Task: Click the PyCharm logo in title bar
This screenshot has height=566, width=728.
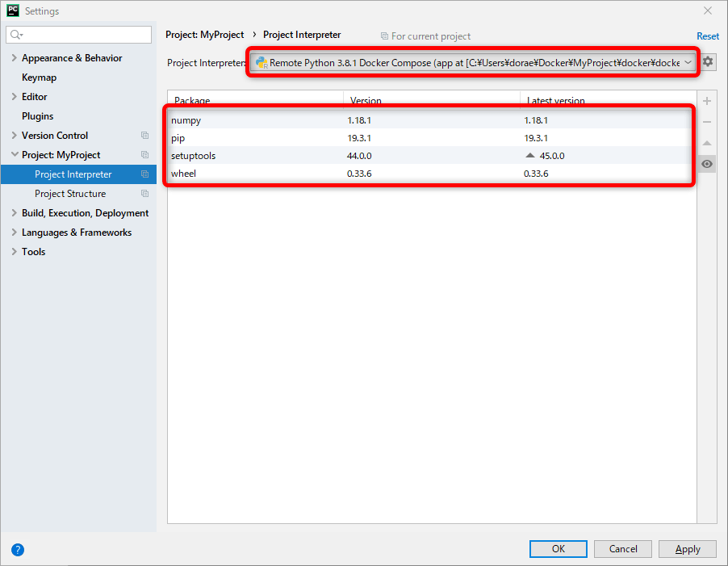Action: pyautogui.click(x=13, y=10)
